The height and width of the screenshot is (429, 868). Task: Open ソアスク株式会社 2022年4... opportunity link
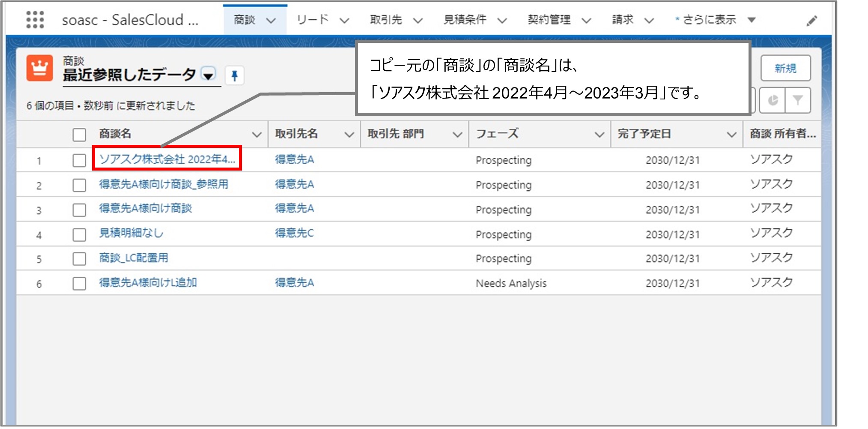click(167, 159)
